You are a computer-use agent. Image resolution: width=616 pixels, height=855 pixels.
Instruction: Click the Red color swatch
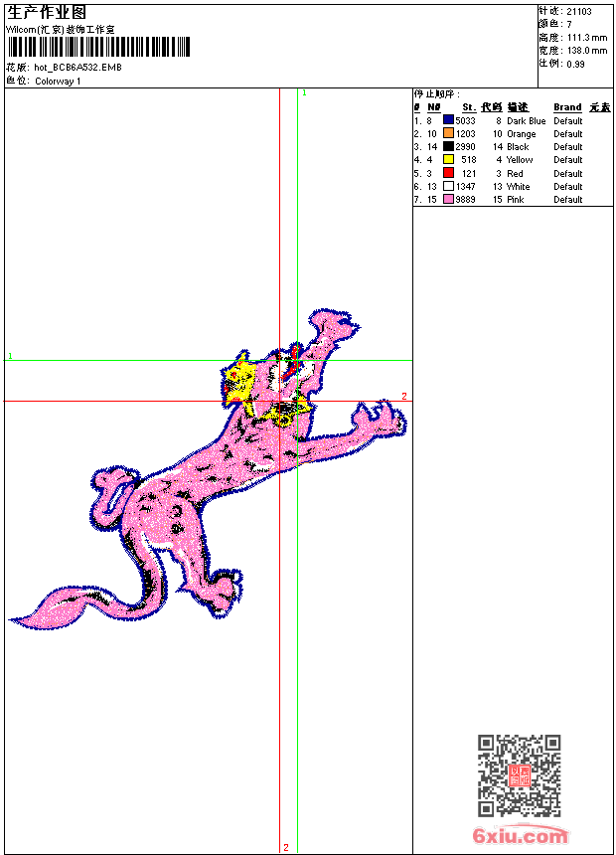[449, 173]
